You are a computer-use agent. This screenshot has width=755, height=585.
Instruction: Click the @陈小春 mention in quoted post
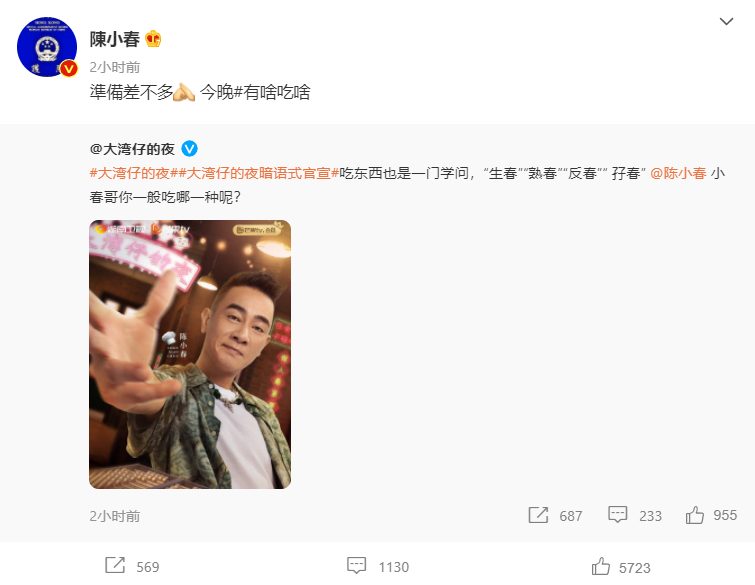(x=678, y=173)
